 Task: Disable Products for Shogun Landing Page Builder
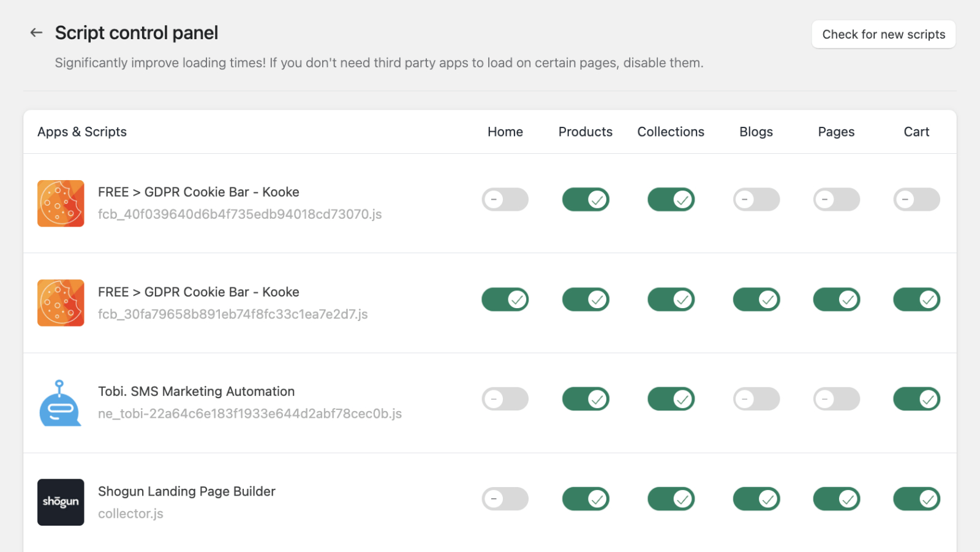[x=586, y=499]
